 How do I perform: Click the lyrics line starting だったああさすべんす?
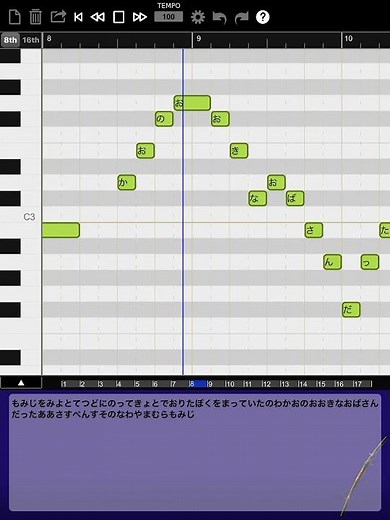(103, 415)
